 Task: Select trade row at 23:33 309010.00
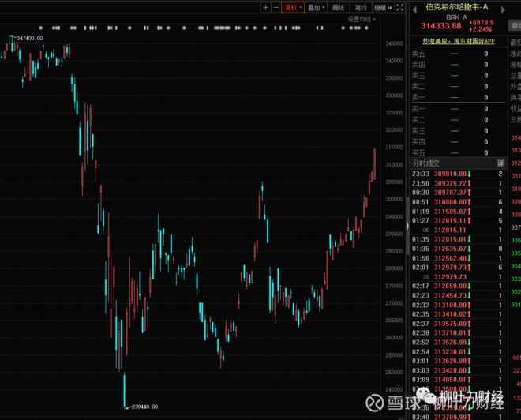[x=458, y=174]
